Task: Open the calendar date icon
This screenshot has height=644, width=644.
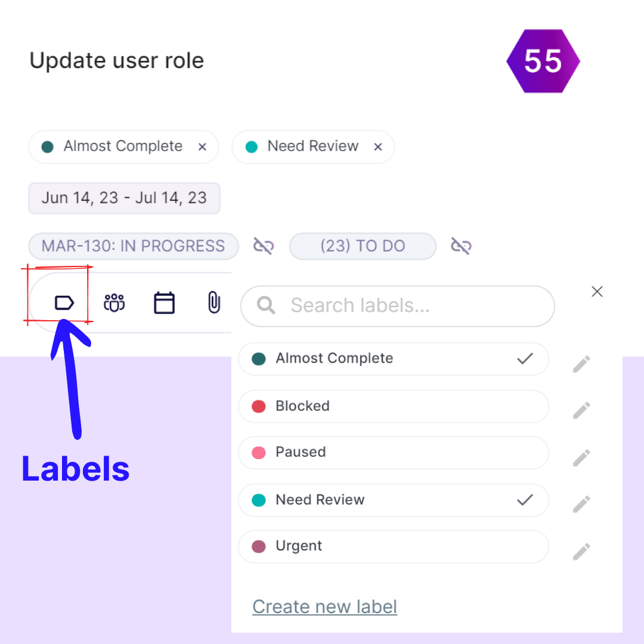Action: click(x=164, y=303)
